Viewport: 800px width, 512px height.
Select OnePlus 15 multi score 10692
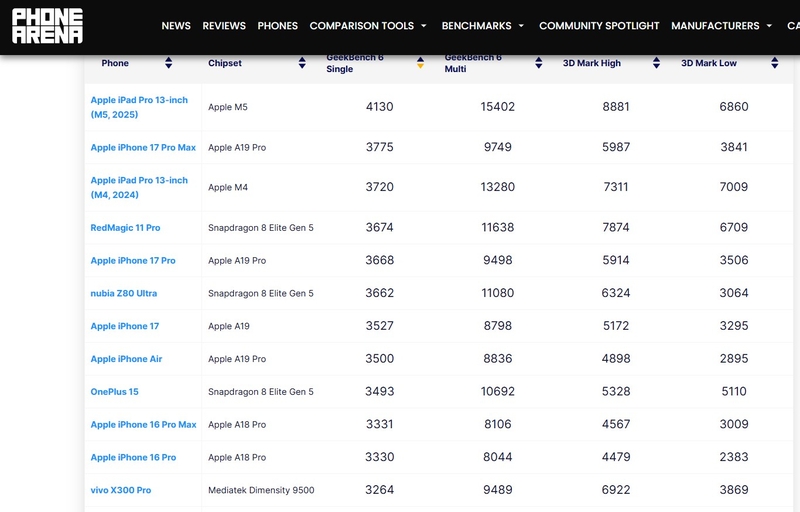[497, 391]
